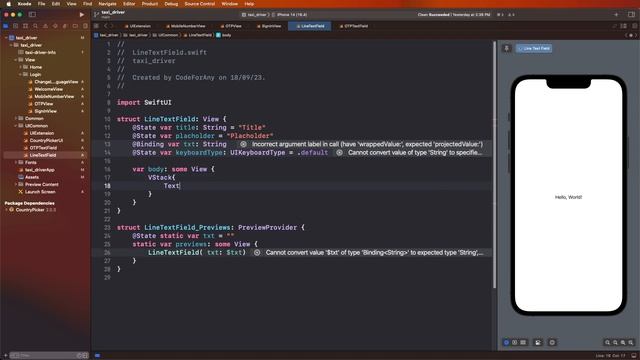The height and width of the screenshot is (360, 640).
Task: Open the symbol navigator icon
Action: (25, 26)
